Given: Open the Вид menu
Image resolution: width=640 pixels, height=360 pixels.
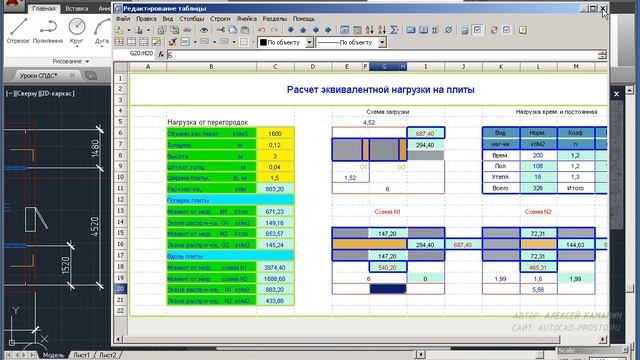Looking at the screenshot, I should (x=168, y=19).
